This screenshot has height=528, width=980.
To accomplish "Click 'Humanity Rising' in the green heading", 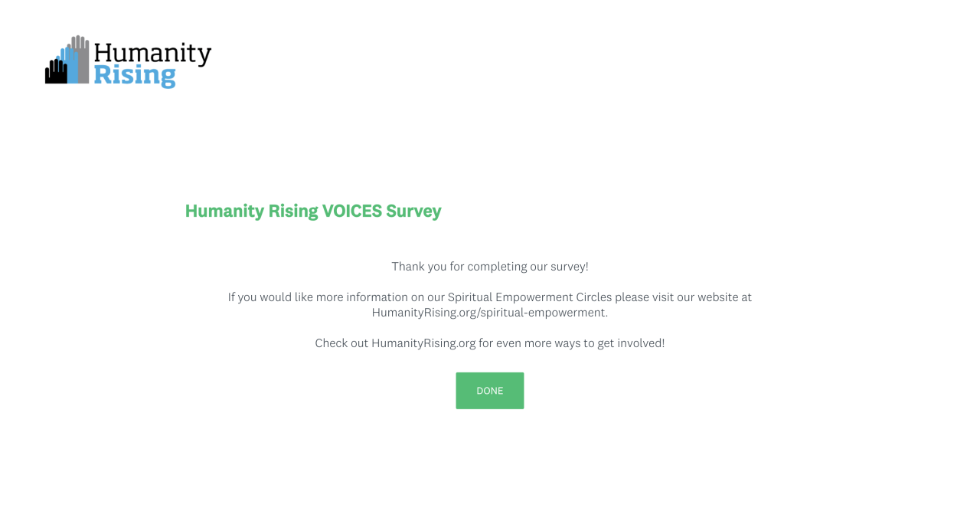I will point(252,211).
